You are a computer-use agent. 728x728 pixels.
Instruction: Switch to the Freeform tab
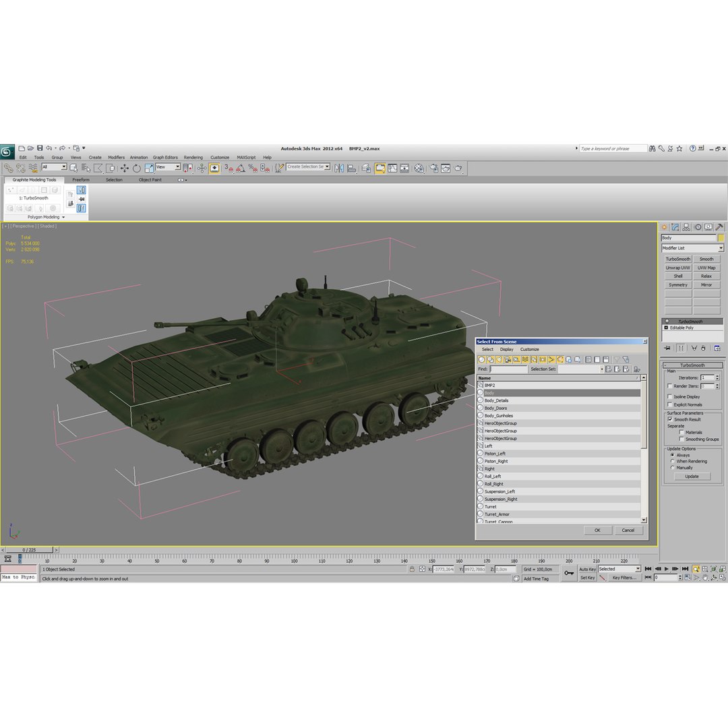coord(81,180)
